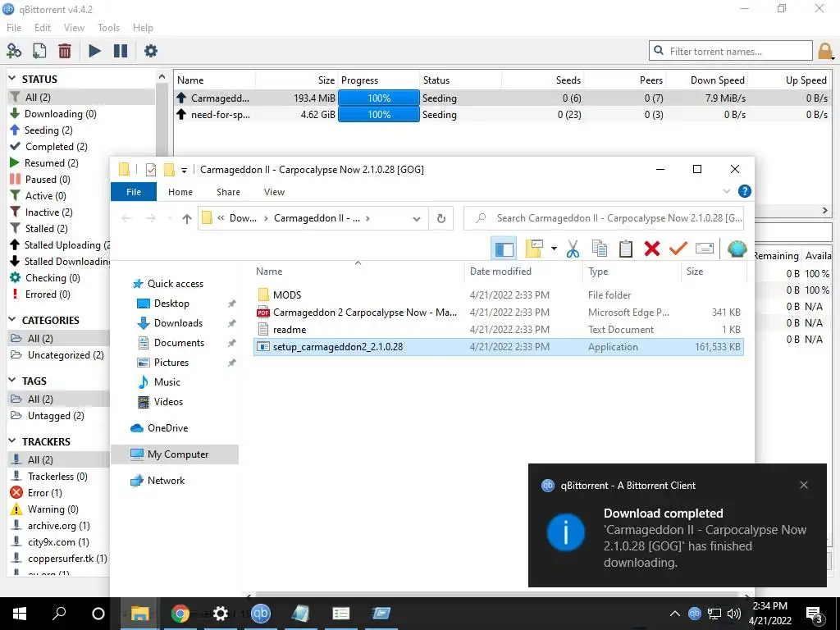840x630 pixels.
Task: Open the File menu in qBittorrent
Action: pyautogui.click(x=14, y=27)
